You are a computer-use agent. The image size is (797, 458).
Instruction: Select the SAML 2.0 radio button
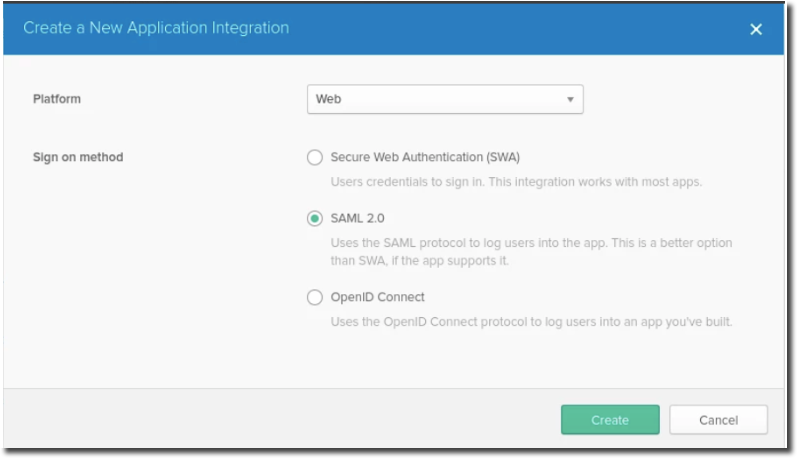315,218
